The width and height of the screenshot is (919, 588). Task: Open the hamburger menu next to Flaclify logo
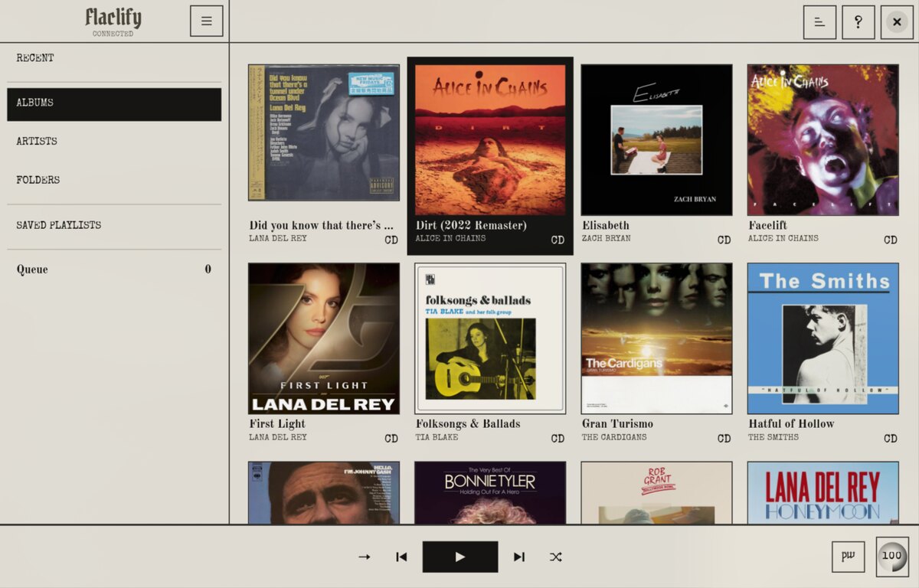pyautogui.click(x=207, y=21)
